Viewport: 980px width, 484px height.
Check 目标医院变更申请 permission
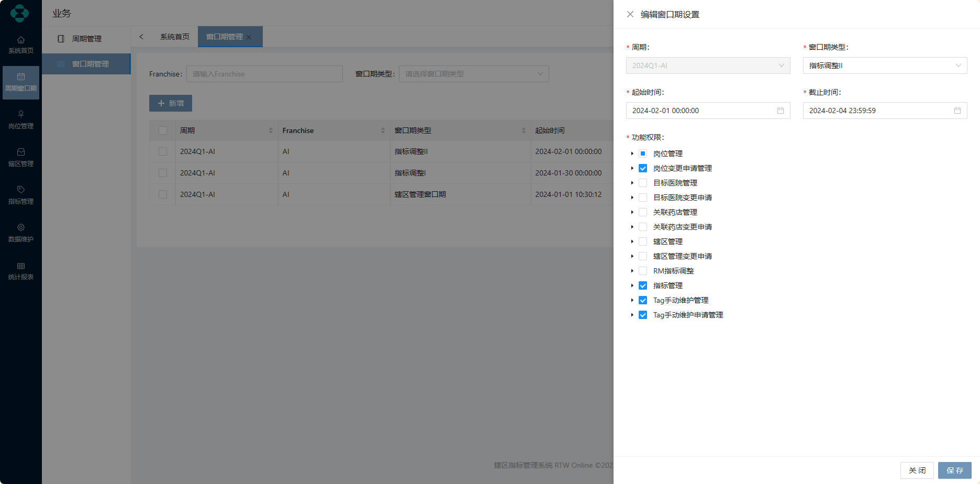(643, 197)
